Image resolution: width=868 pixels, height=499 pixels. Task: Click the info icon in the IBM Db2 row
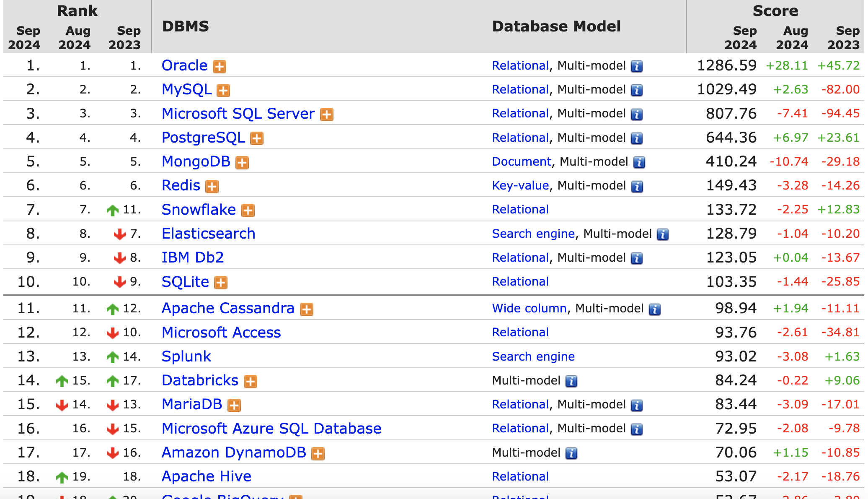tap(637, 258)
